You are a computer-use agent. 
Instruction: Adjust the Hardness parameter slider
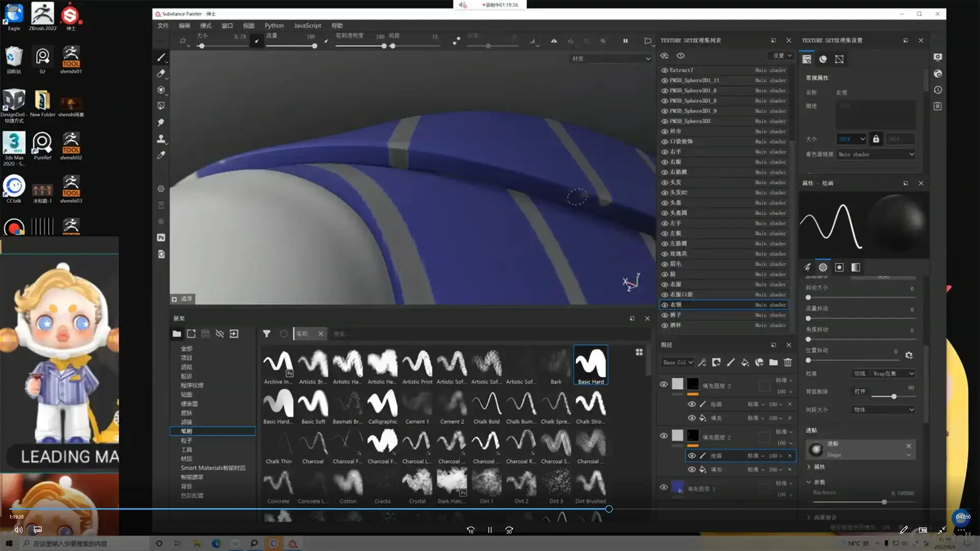coord(884,502)
